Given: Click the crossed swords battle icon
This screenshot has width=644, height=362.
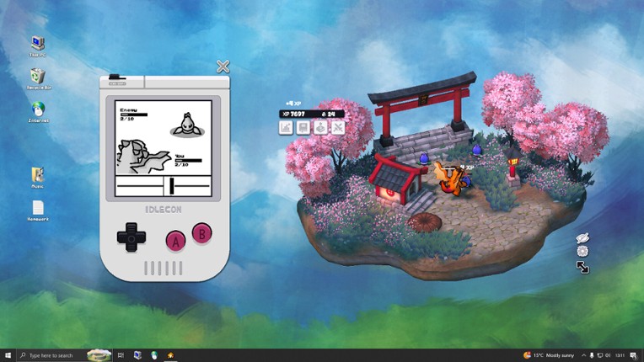Looking at the screenshot, I should tap(338, 128).
